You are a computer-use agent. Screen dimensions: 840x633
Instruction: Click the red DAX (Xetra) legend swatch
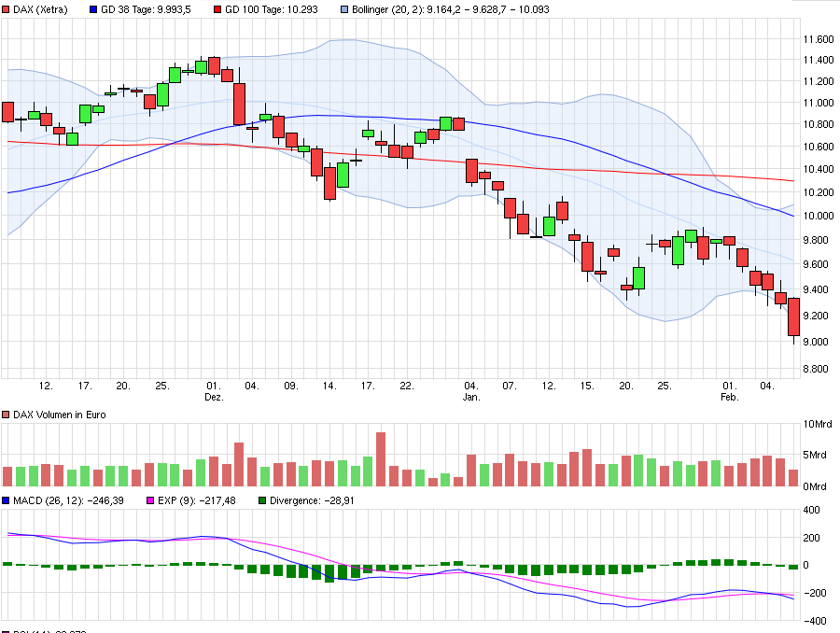point(6,9)
